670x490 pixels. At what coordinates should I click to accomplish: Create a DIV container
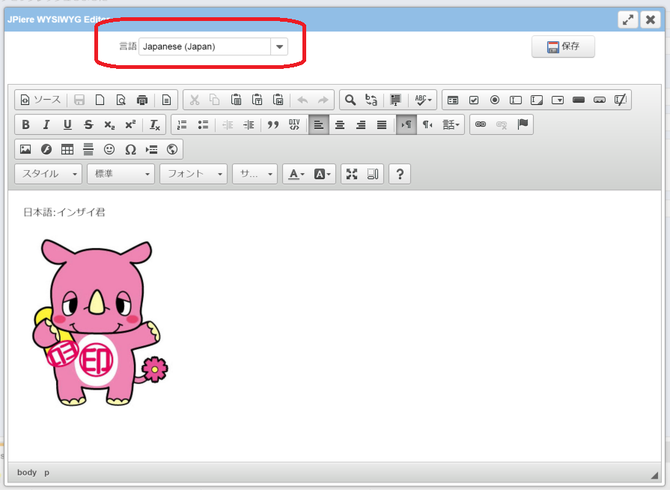point(294,125)
